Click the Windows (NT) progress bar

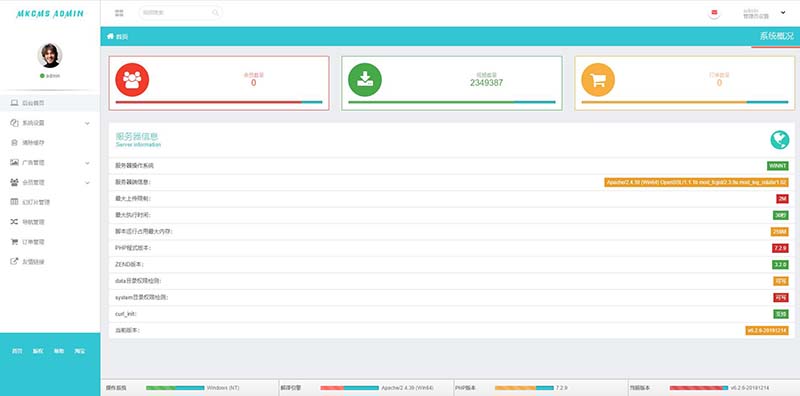tap(175, 388)
